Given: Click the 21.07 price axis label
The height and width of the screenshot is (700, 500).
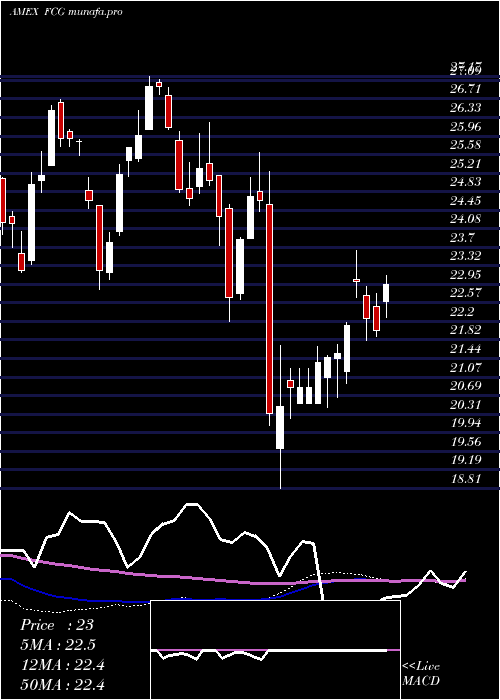Looking at the screenshot, I should [x=465, y=368].
